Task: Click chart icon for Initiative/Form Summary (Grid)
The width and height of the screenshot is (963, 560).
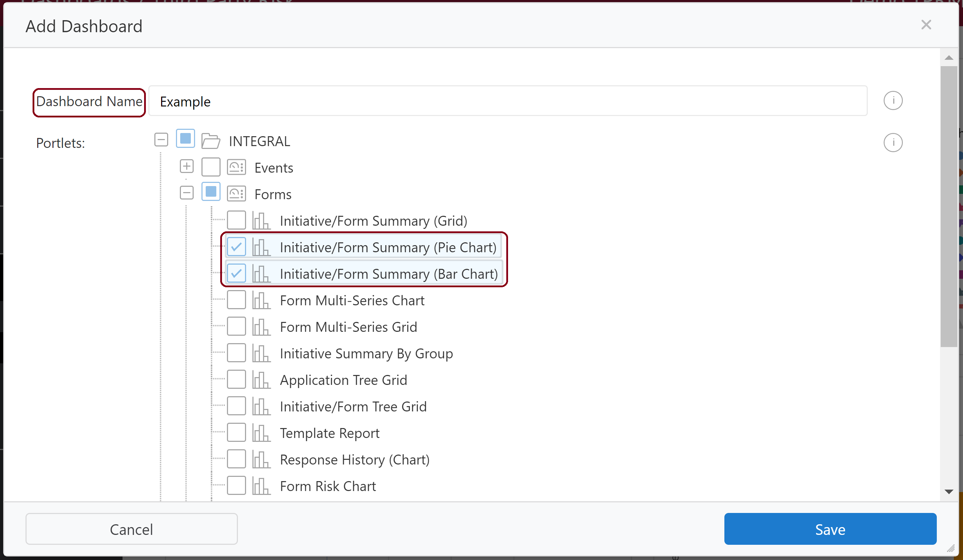Action: click(261, 221)
